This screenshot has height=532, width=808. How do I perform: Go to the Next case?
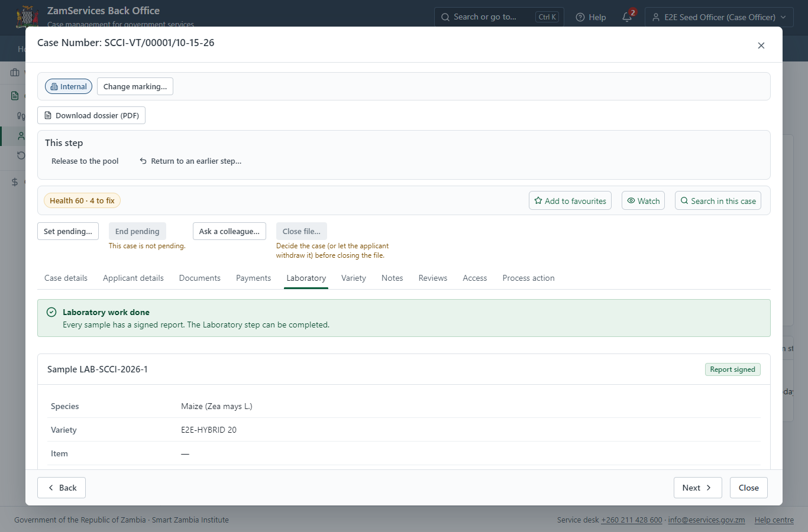697,488
